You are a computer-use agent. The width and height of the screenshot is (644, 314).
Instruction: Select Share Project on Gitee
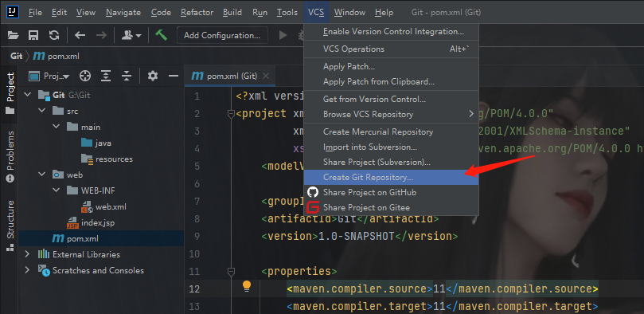tap(391, 207)
